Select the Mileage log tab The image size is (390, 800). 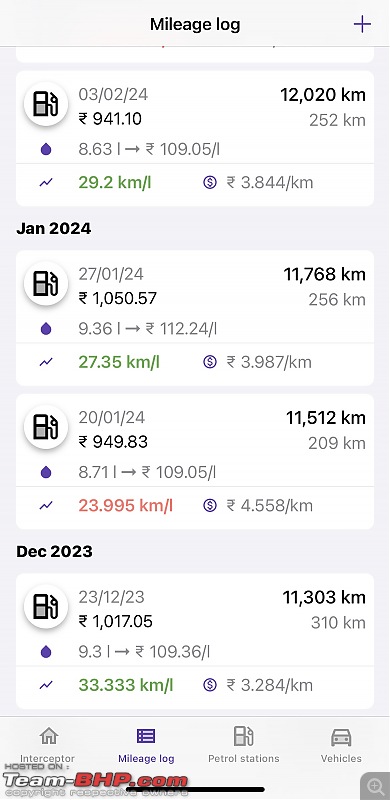146,745
